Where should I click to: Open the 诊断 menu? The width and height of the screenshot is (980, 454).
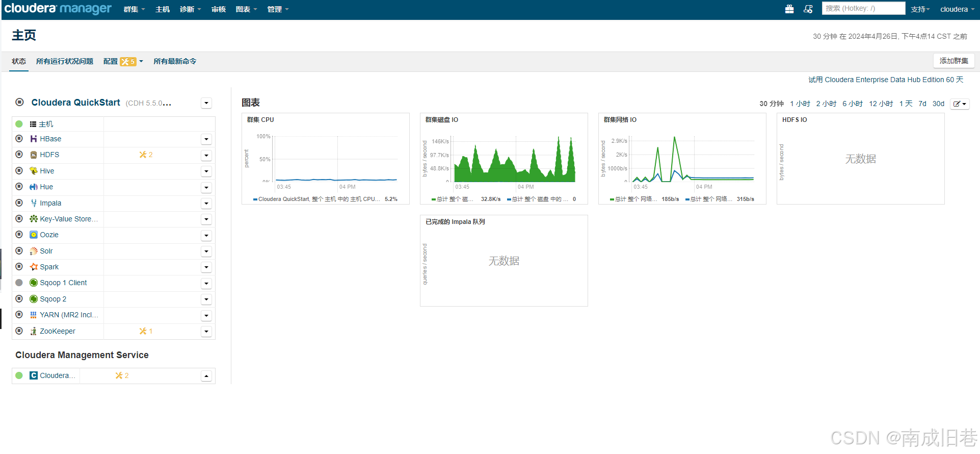pyautogui.click(x=191, y=9)
